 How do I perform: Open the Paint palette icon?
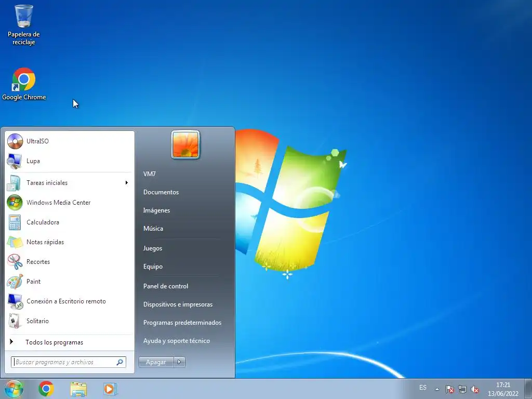15,281
